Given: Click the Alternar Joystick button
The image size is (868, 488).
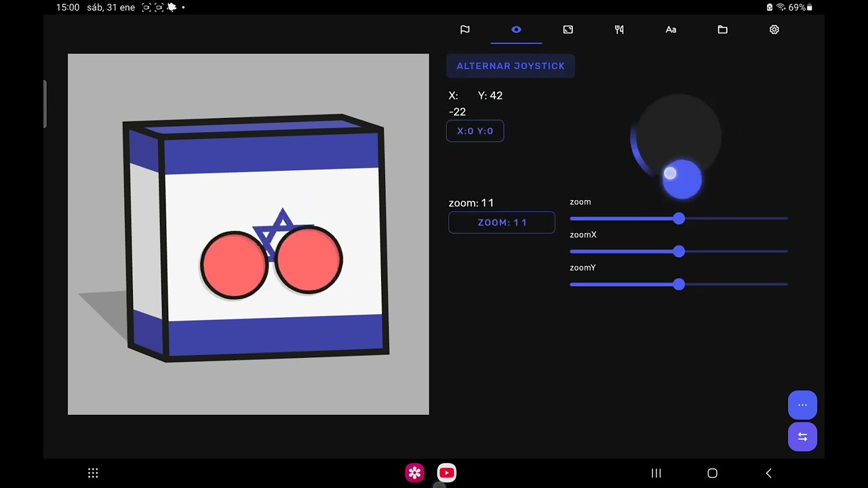Looking at the screenshot, I should pyautogui.click(x=511, y=66).
